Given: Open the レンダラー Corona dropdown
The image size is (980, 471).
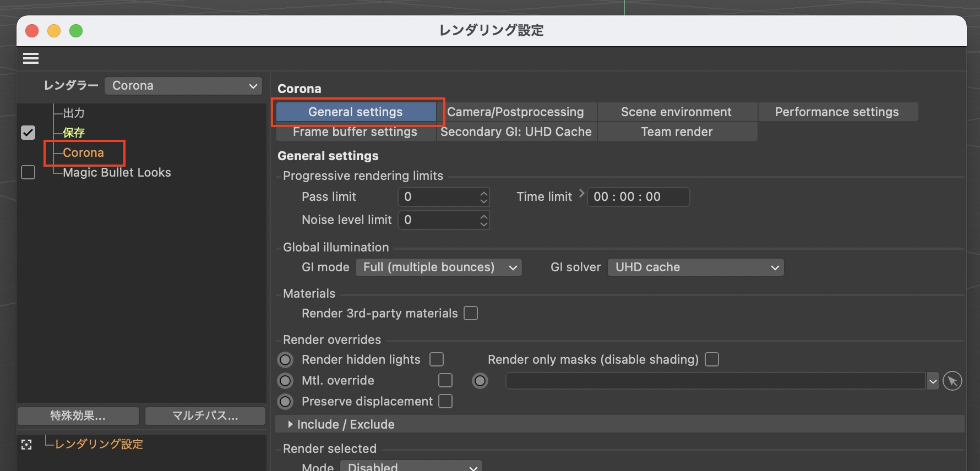Looking at the screenshot, I should pos(183,86).
